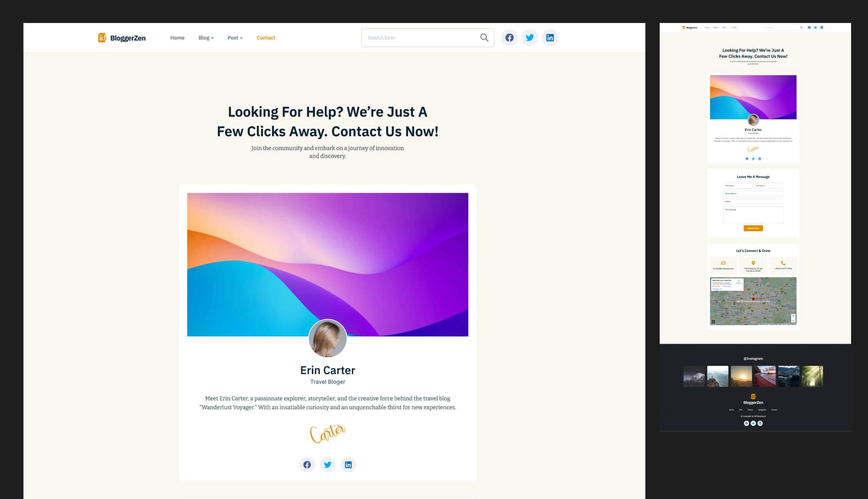Click the LinkedIn icon in header

pos(550,38)
